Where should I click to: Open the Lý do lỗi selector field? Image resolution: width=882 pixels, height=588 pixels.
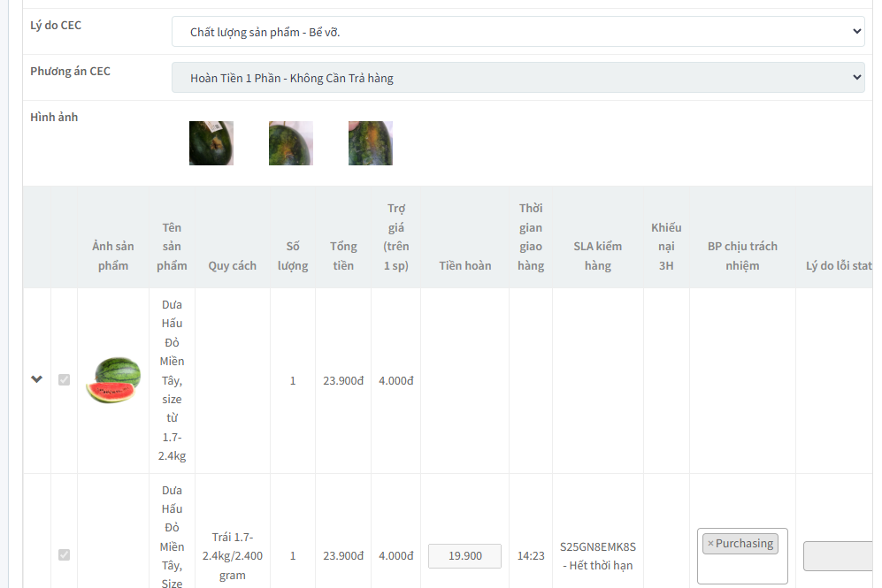click(x=838, y=556)
